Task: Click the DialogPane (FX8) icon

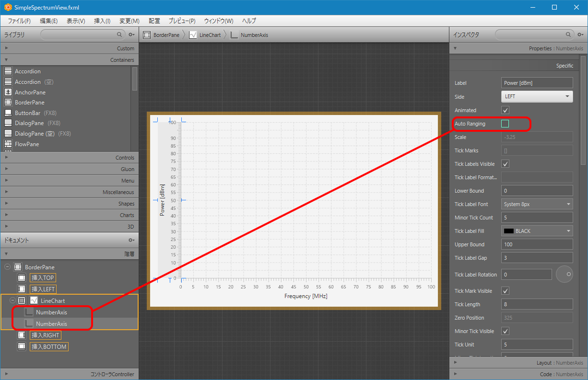Action: (x=8, y=123)
